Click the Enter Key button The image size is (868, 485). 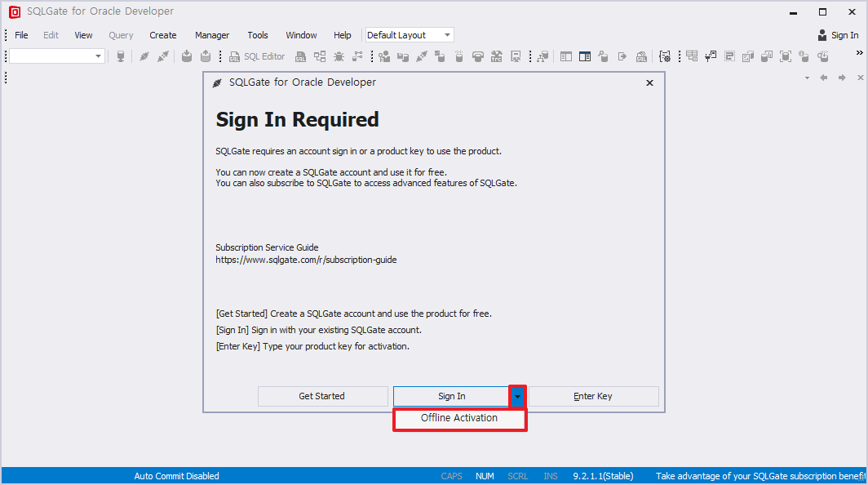(593, 396)
